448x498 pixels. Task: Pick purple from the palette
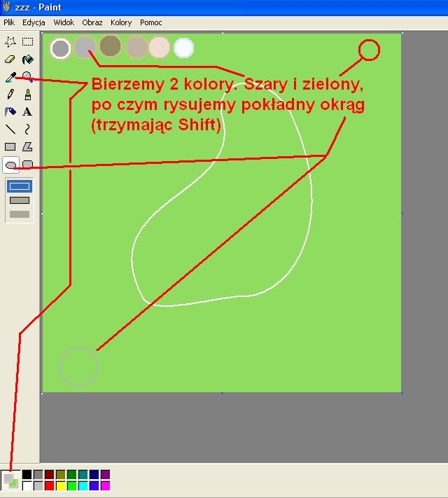pos(105,474)
